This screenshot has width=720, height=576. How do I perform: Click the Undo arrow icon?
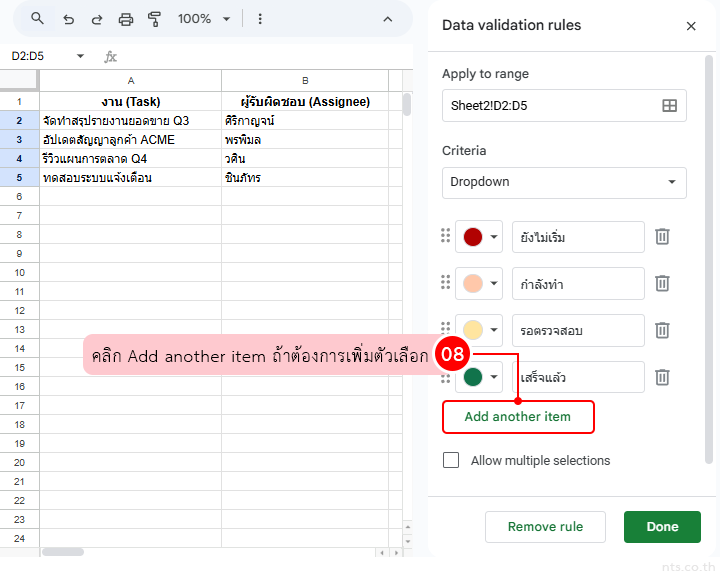[68, 19]
